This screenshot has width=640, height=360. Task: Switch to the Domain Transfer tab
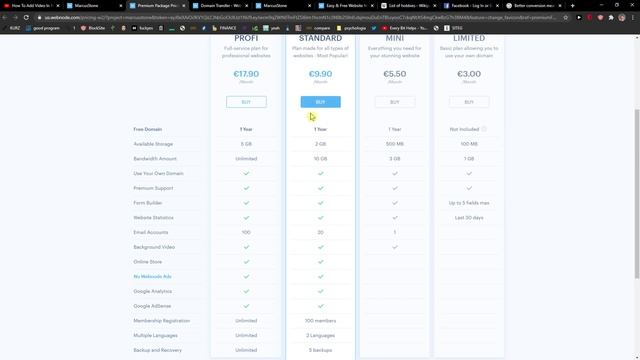pyautogui.click(x=220, y=6)
